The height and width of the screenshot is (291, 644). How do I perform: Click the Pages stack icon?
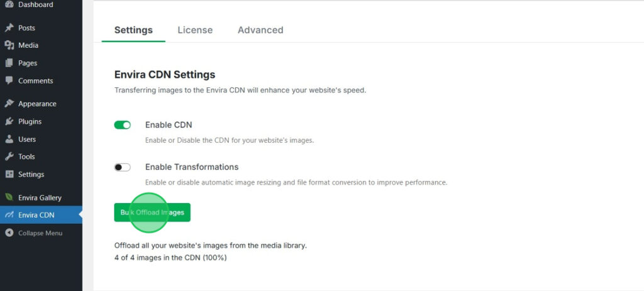(9, 63)
